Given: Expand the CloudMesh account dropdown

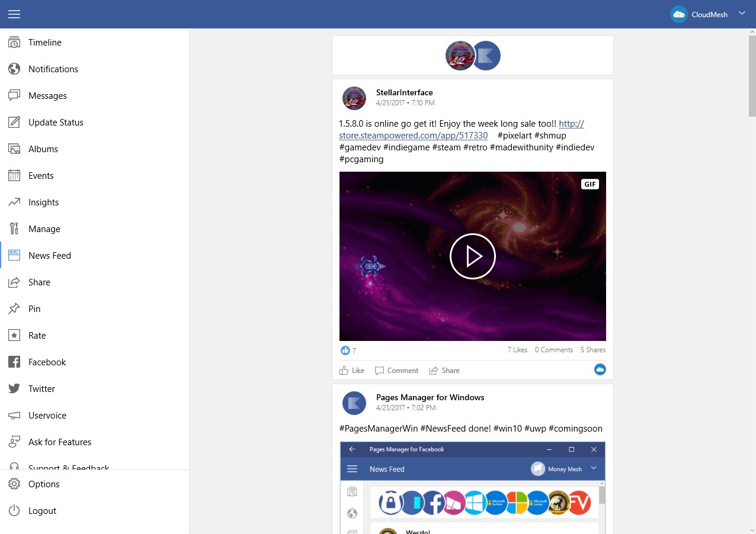Looking at the screenshot, I should 742,12.
